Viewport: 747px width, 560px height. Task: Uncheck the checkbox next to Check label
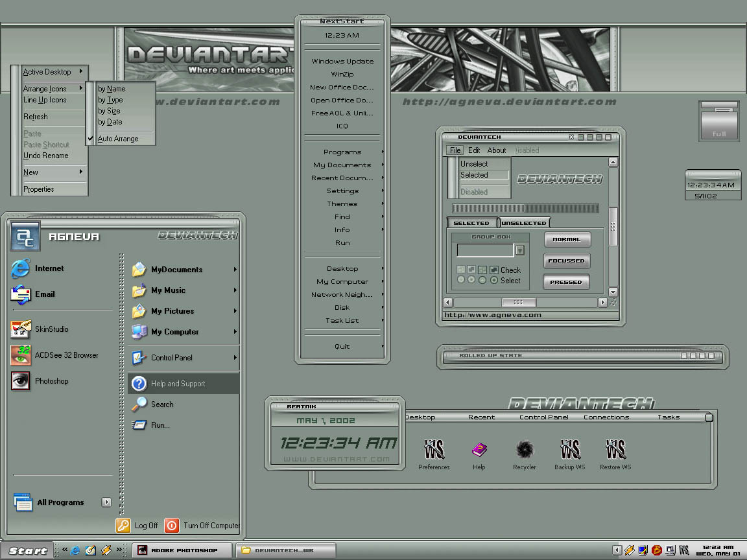tap(494, 270)
